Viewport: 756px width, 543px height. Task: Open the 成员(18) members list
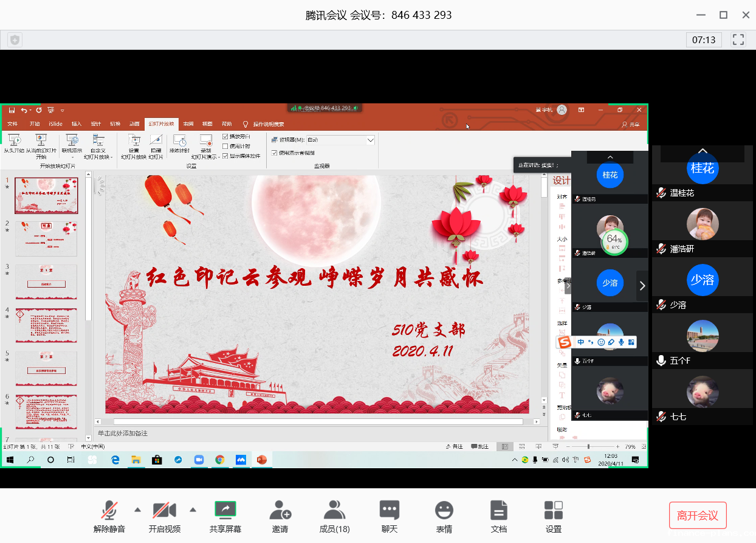pos(334,516)
